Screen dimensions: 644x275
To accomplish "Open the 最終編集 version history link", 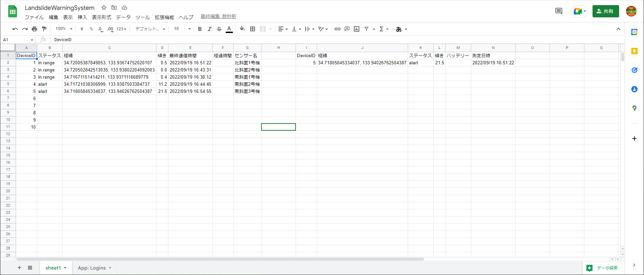I will tap(218, 16).
